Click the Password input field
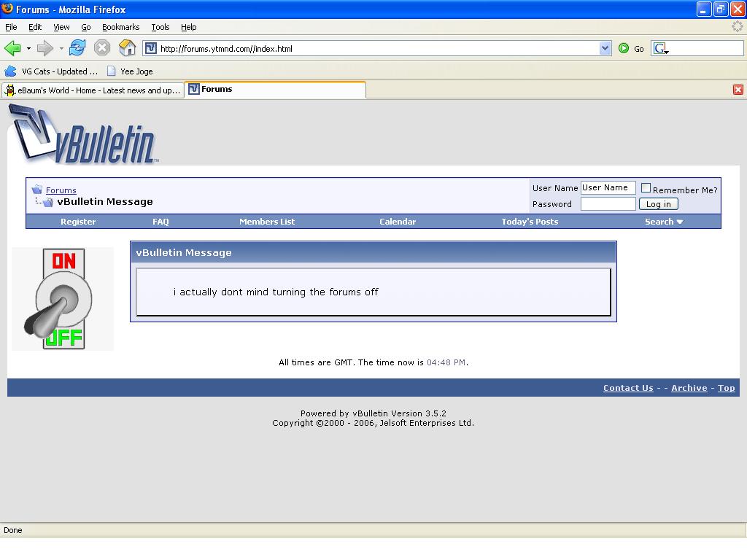 [x=608, y=204]
